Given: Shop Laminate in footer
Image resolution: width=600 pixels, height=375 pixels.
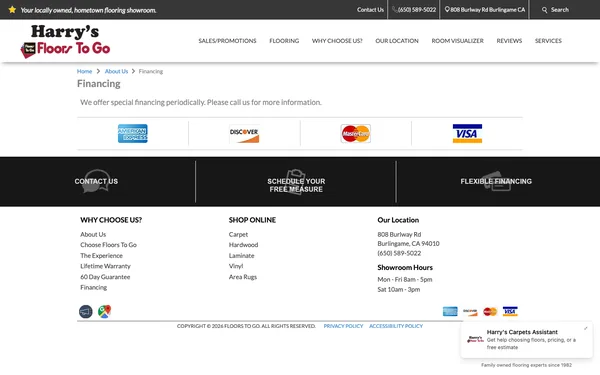Looking at the screenshot, I should (241, 256).
